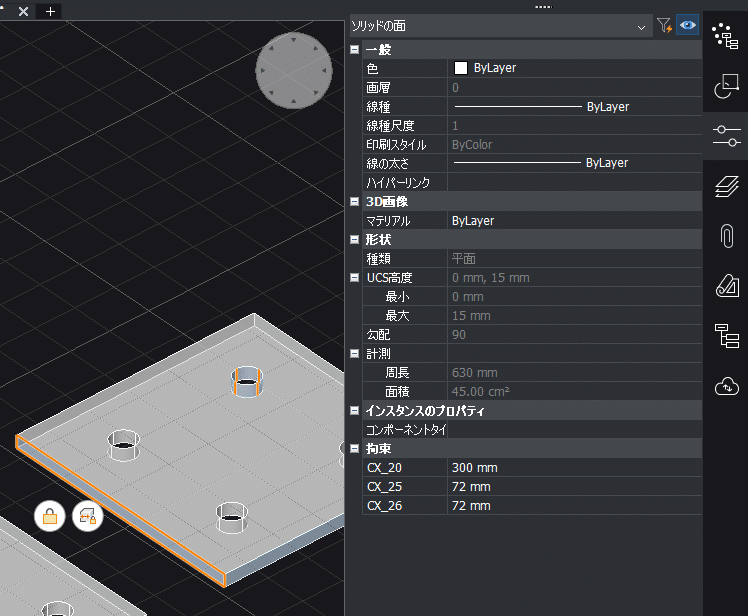
Task: Click the dimension lock icon beside padlock
Action: [x=88, y=516]
